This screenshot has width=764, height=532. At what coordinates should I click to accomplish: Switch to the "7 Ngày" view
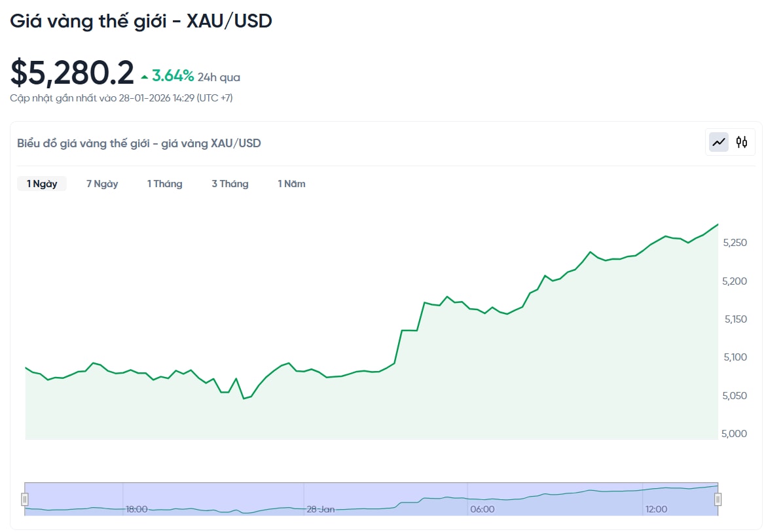(x=101, y=184)
